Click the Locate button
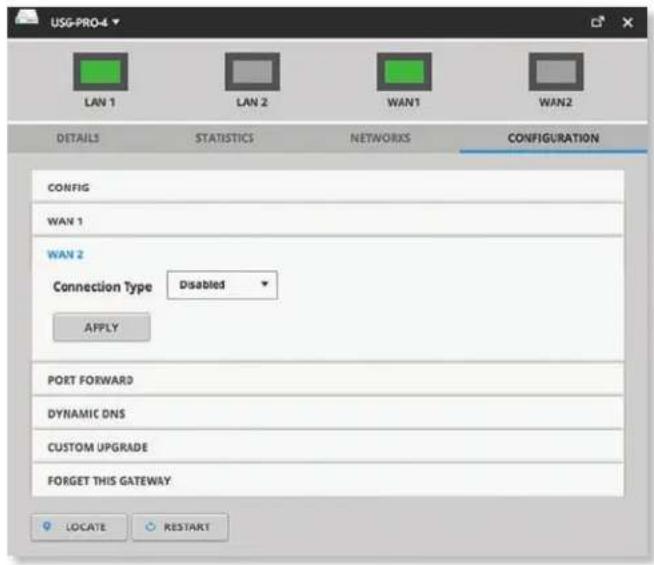The image size is (654, 565). 79,527
